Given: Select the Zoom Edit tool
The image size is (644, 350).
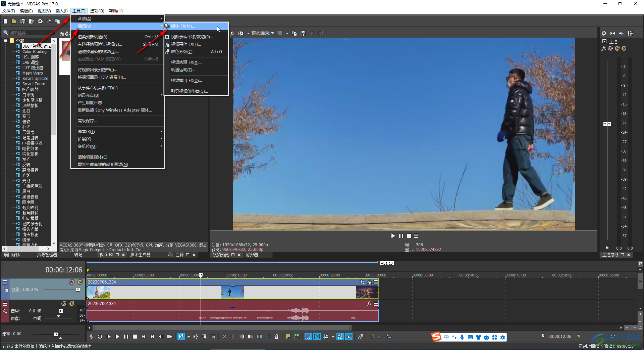Looking at the screenshot, I should click(213, 337).
